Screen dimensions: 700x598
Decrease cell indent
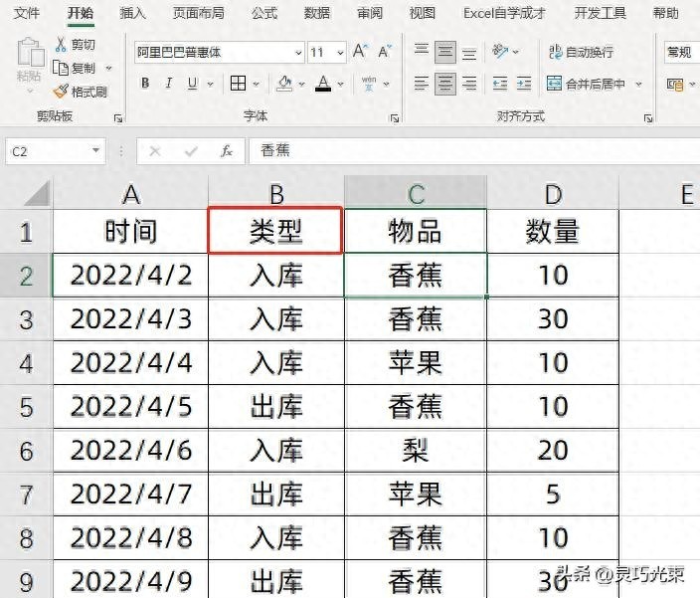[500, 84]
